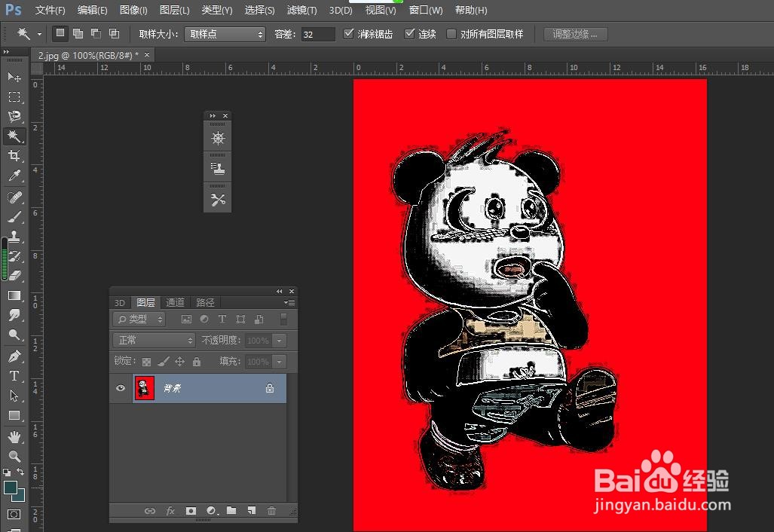Select the Eraser tool
This screenshot has width=774, height=532.
(14, 275)
